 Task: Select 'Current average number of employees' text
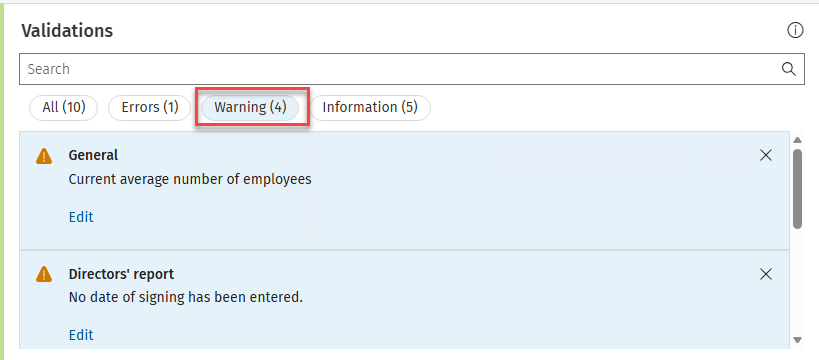tap(190, 180)
